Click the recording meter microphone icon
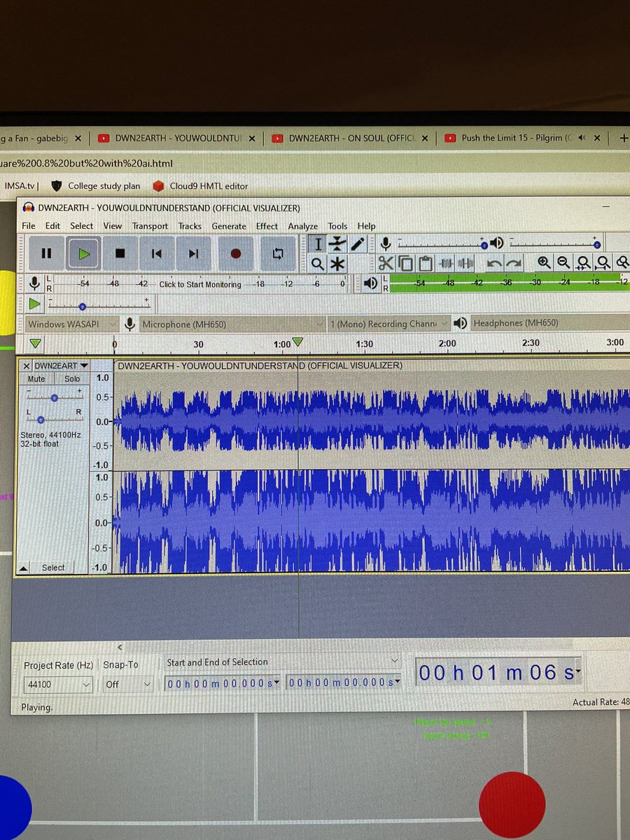 [x=36, y=283]
